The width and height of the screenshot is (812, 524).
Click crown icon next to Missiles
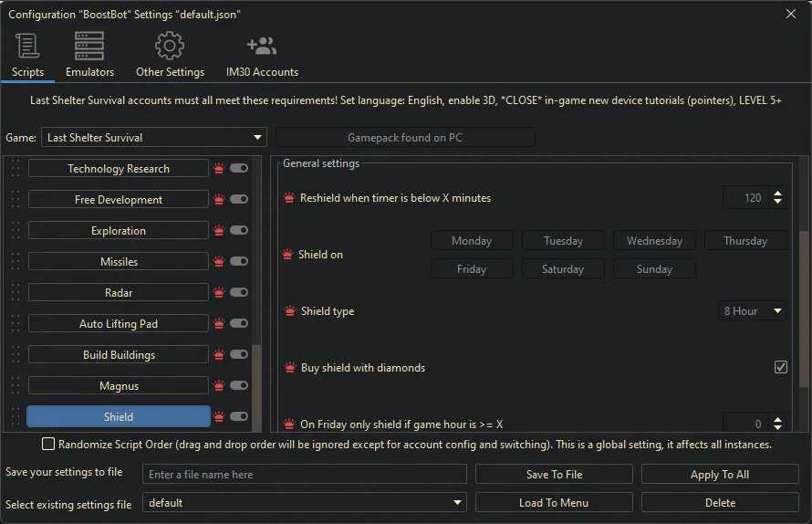tap(219, 262)
